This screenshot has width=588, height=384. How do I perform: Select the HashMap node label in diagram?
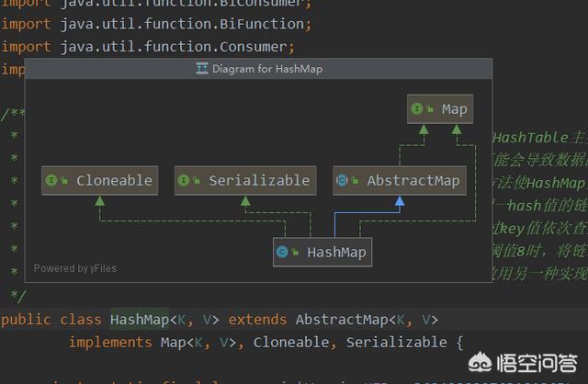(335, 252)
